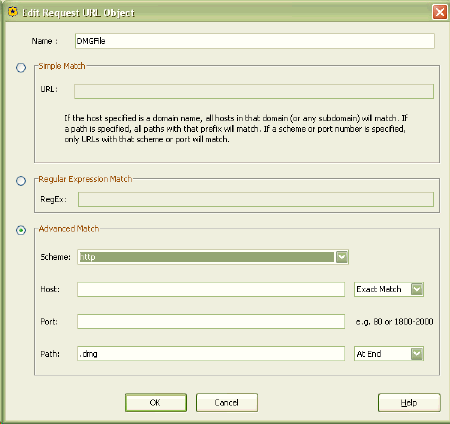Click the Regular Expression Match group title

coord(85,179)
